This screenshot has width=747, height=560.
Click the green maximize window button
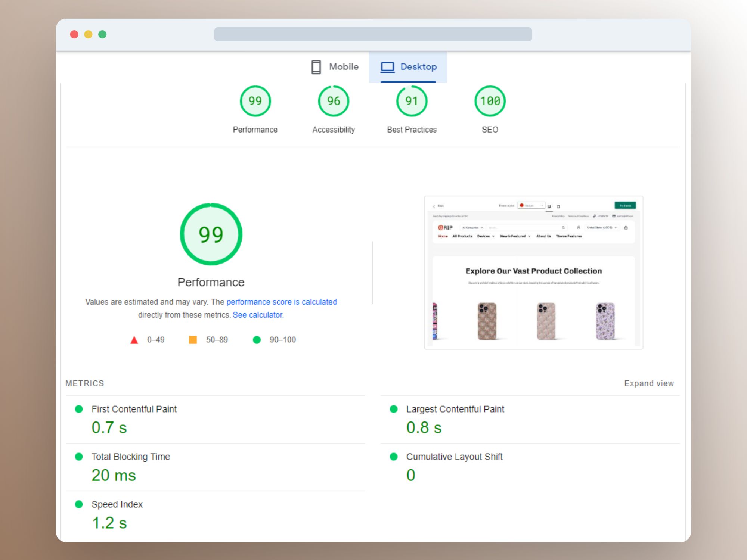[102, 34]
